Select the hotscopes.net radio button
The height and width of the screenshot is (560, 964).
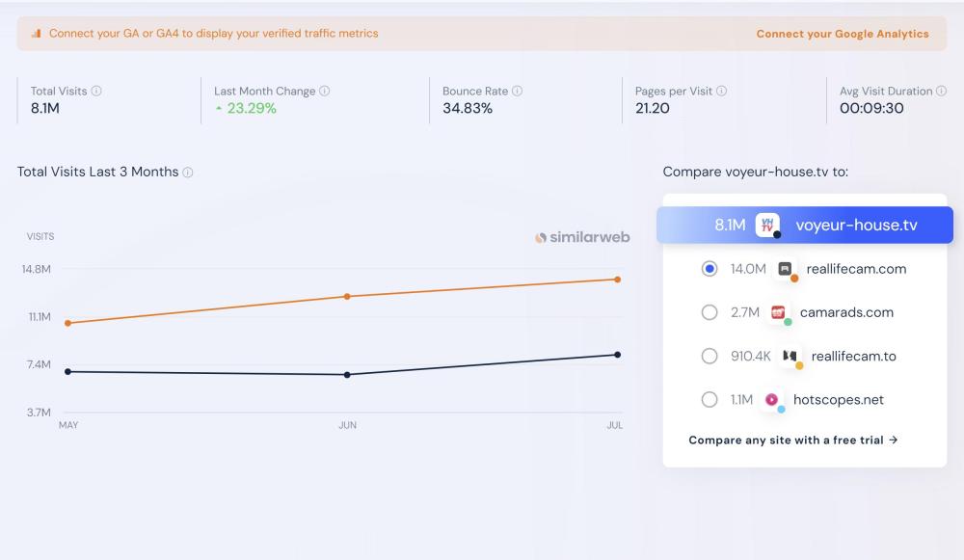710,400
